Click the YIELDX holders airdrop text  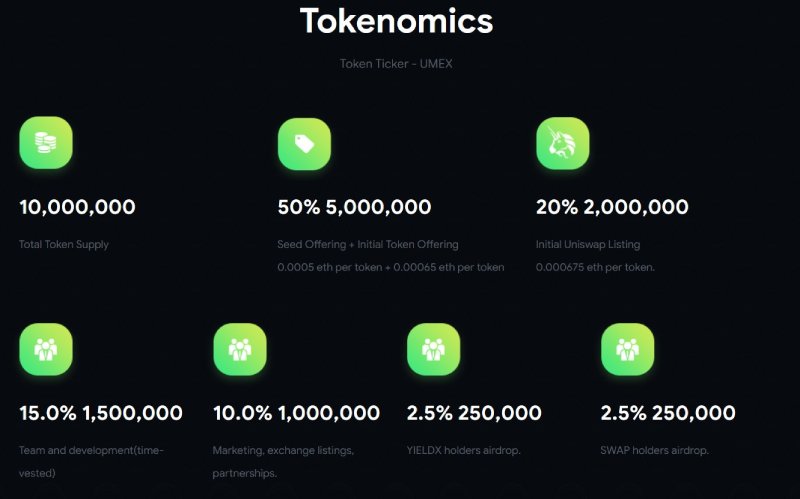coord(463,450)
